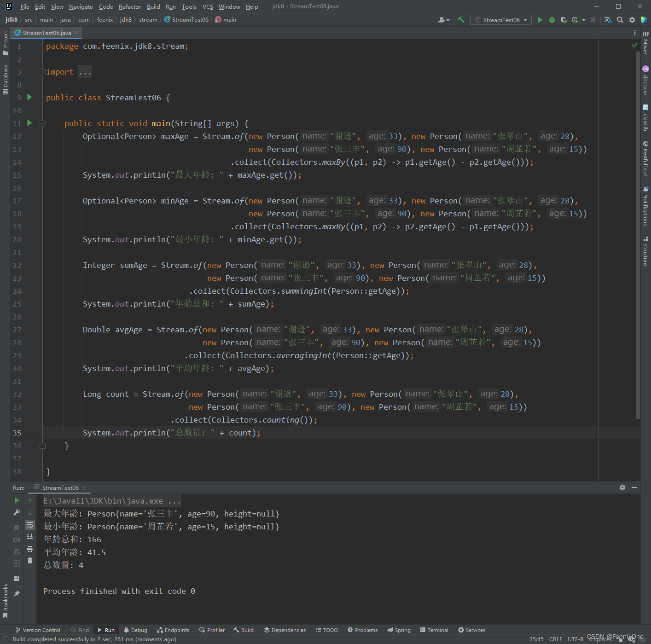Click the stop square in Run panel

[x=17, y=527]
